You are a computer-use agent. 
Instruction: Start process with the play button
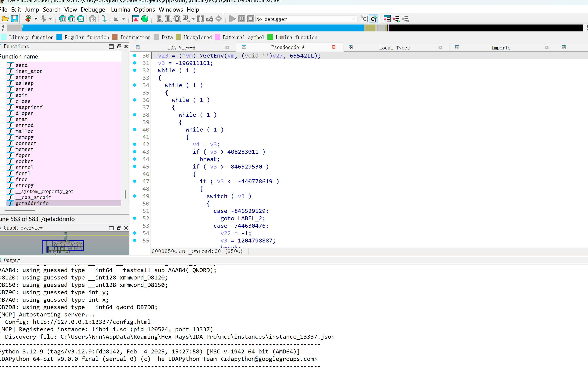tap(232, 19)
